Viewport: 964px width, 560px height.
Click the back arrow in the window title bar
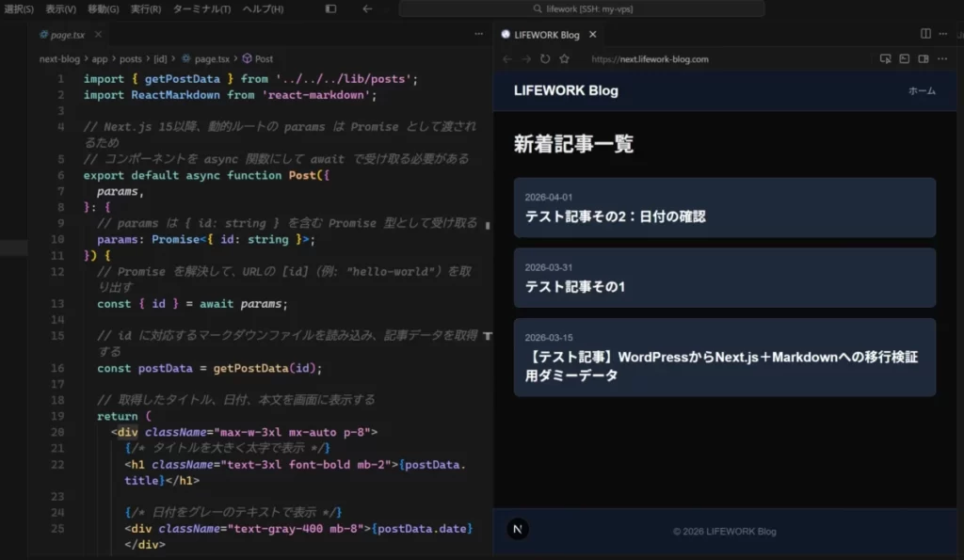(x=366, y=8)
